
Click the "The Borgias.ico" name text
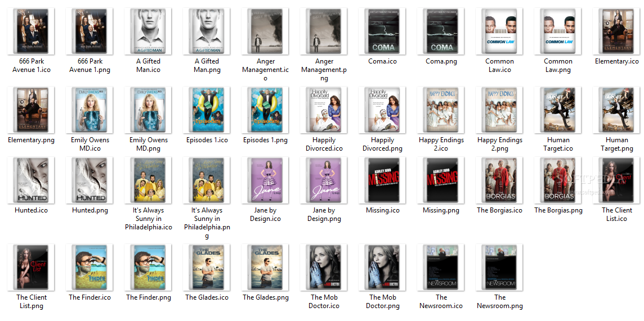pos(500,211)
